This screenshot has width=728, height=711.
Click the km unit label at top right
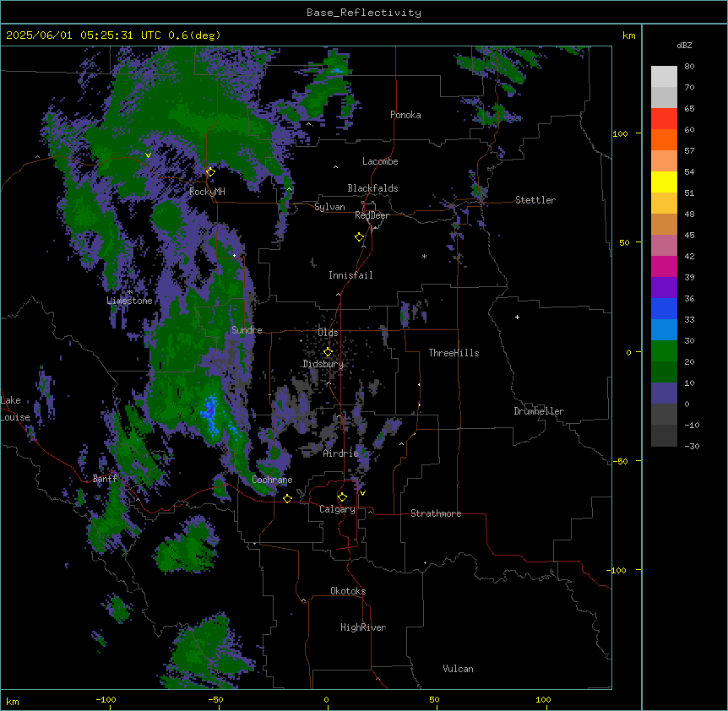coord(629,35)
